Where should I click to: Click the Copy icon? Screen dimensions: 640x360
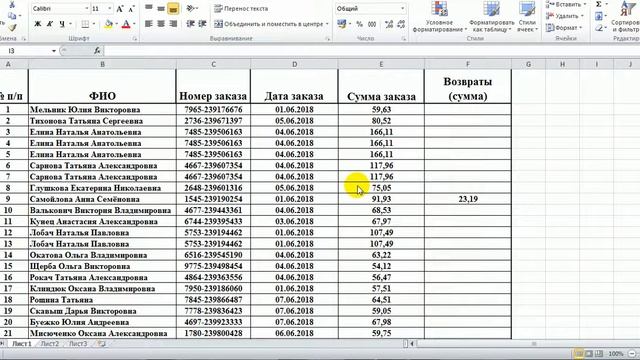[12, 16]
